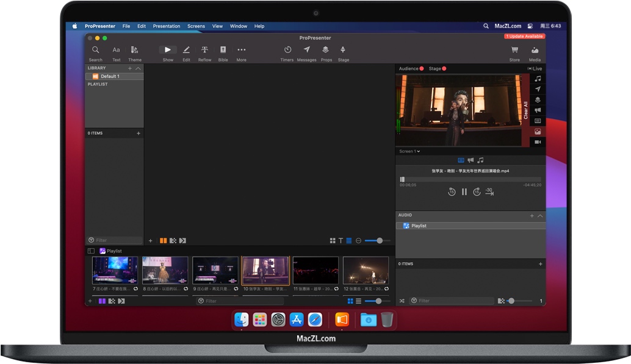The width and height of the screenshot is (631, 364).
Task: Select the announcements layer transport tab
Action: tap(471, 160)
